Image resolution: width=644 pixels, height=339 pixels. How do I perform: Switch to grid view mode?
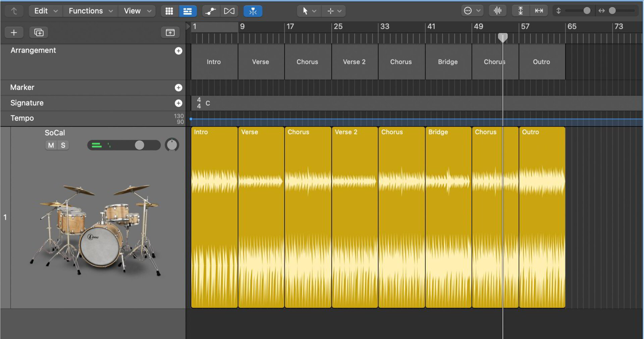pos(169,11)
